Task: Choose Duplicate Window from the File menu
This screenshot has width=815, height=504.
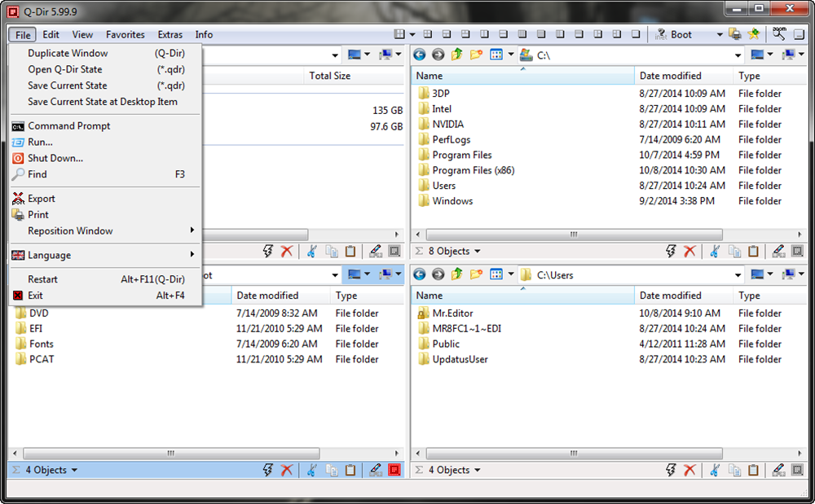Action: click(x=105, y=53)
